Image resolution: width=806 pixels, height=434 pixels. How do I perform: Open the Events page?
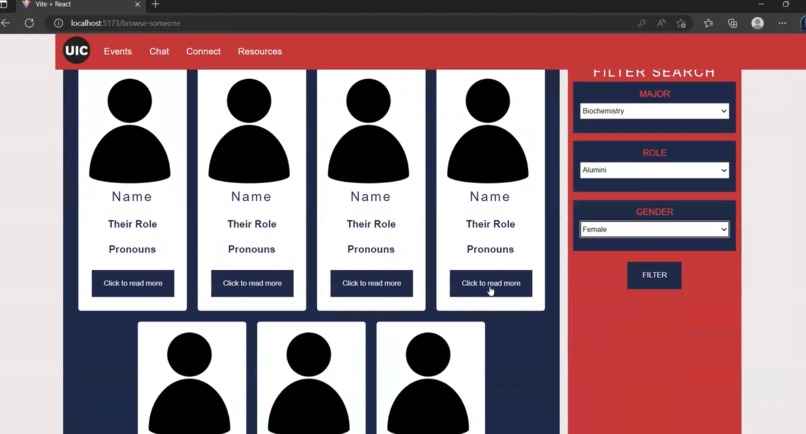click(x=118, y=51)
